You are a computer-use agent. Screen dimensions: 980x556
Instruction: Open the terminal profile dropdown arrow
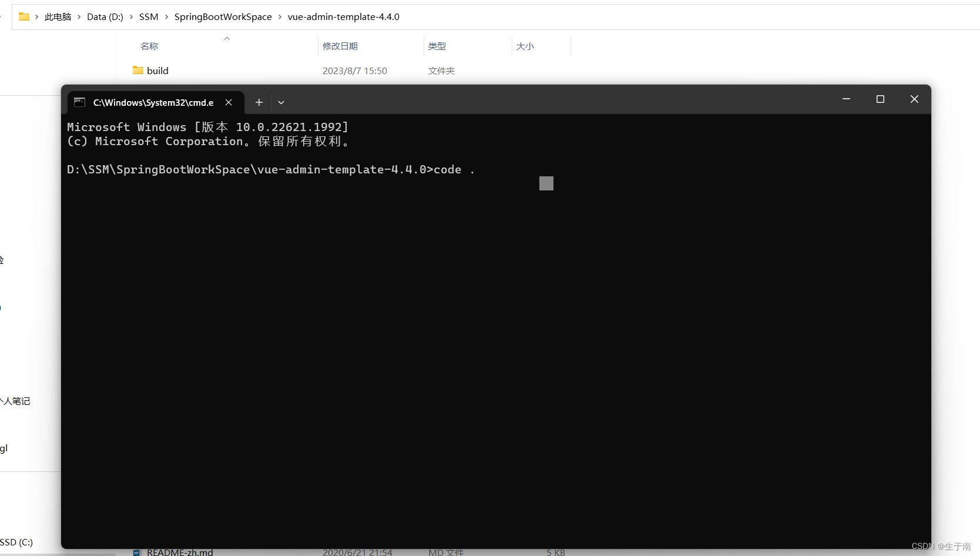click(281, 102)
